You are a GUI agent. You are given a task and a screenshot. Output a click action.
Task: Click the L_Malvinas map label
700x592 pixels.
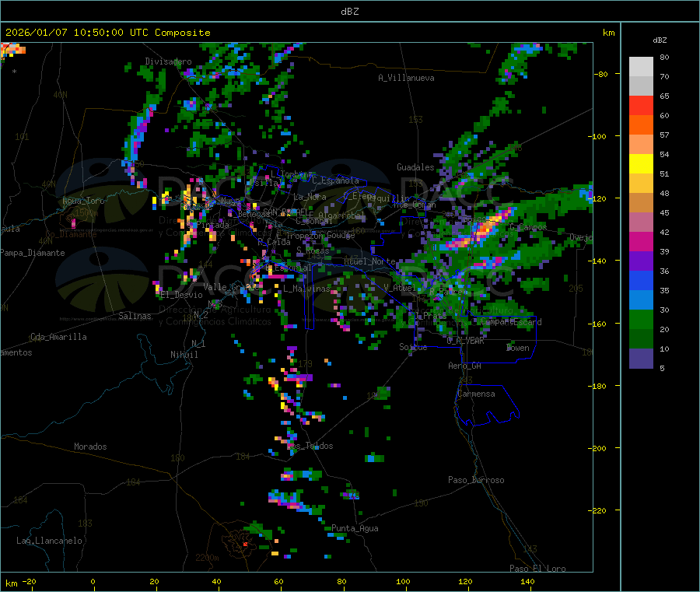[306, 289]
